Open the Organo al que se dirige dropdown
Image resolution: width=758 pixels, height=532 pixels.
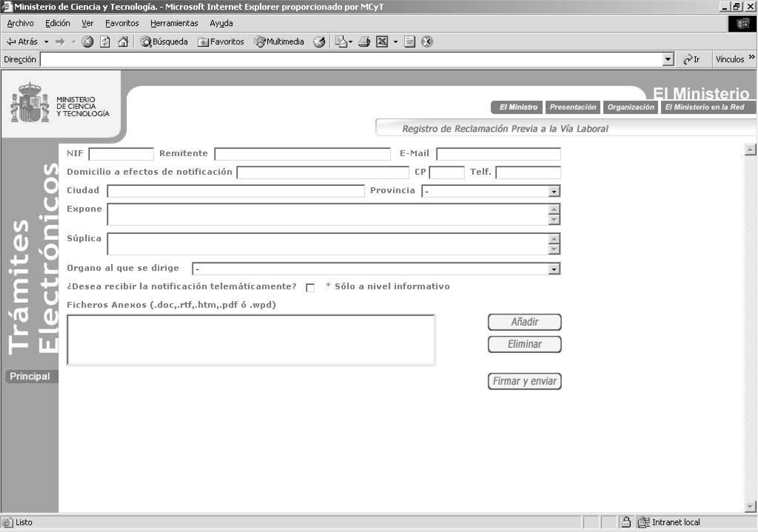coord(376,269)
